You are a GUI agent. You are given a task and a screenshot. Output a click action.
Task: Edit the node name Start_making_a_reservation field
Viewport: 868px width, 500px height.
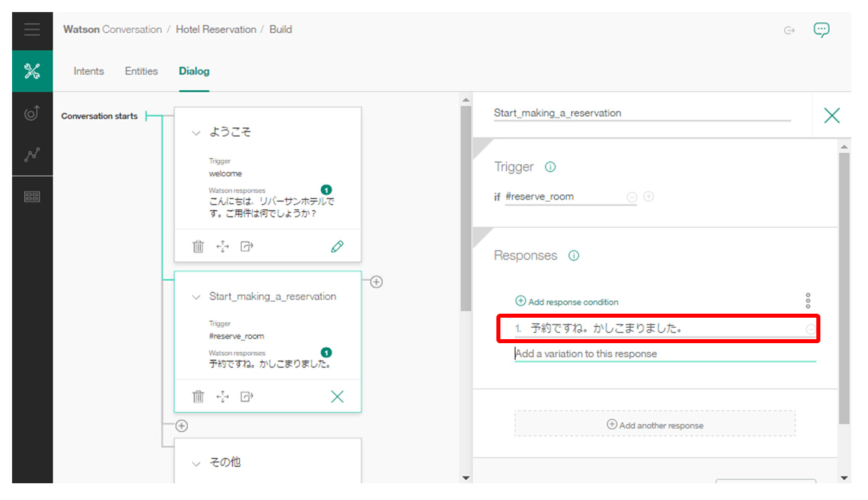coord(642,113)
